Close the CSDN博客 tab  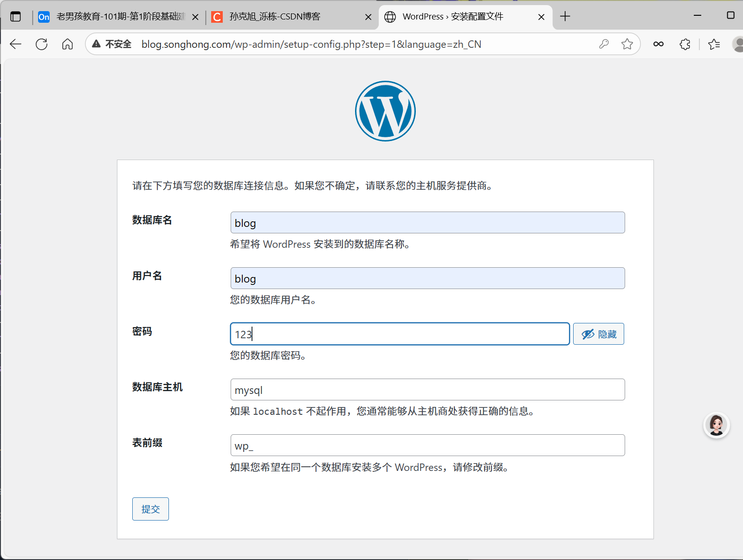368,17
